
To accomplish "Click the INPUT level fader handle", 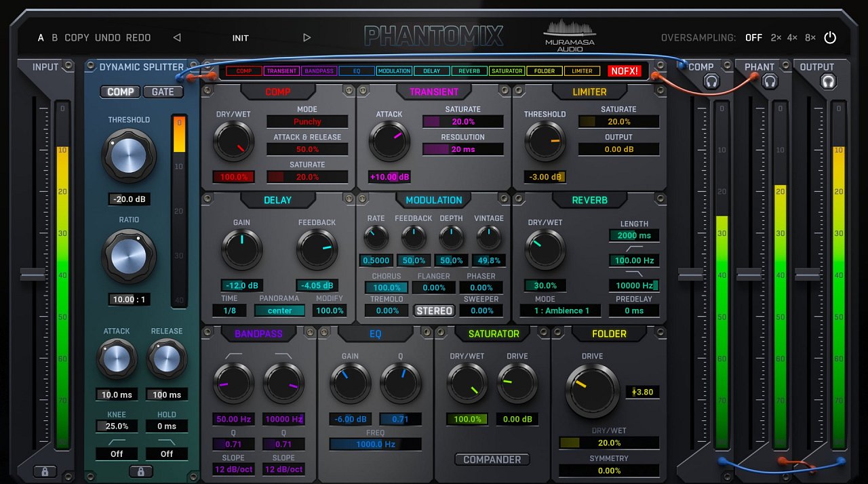I will (x=33, y=275).
